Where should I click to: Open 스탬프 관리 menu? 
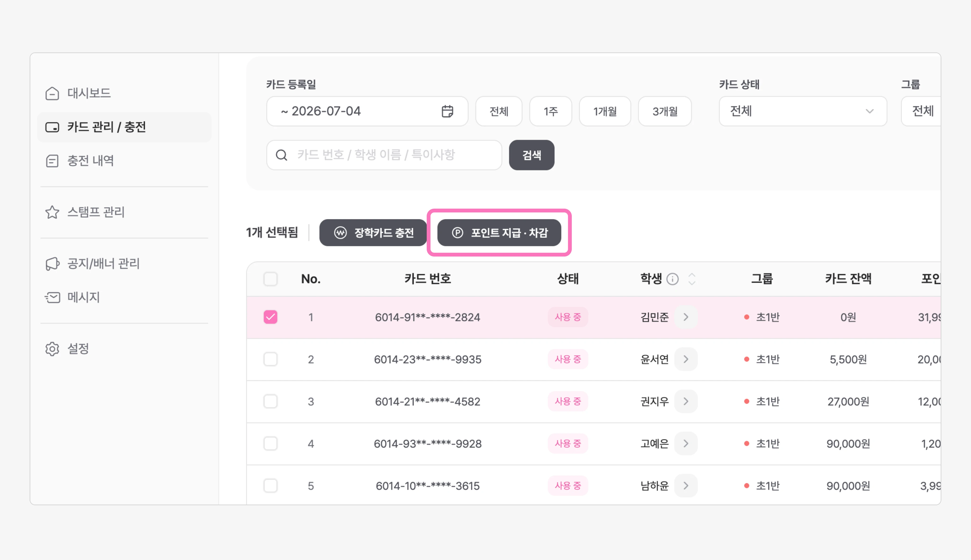coord(124,212)
